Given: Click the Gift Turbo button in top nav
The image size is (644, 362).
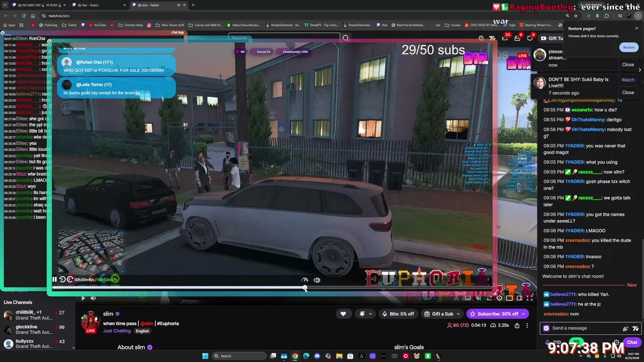Looking at the screenshot, I should point(551,38).
